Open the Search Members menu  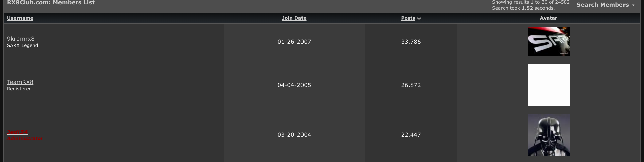click(x=603, y=5)
